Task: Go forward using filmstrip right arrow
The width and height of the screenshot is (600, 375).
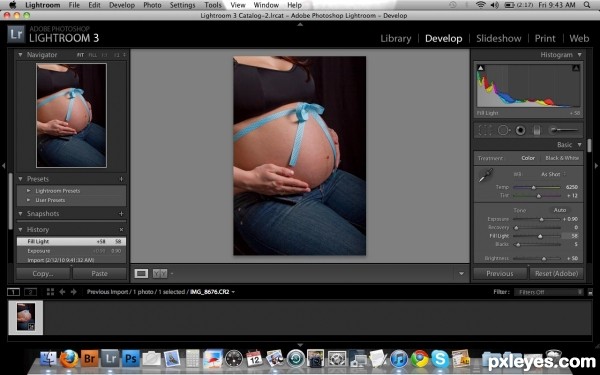Action: click(x=73, y=292)
